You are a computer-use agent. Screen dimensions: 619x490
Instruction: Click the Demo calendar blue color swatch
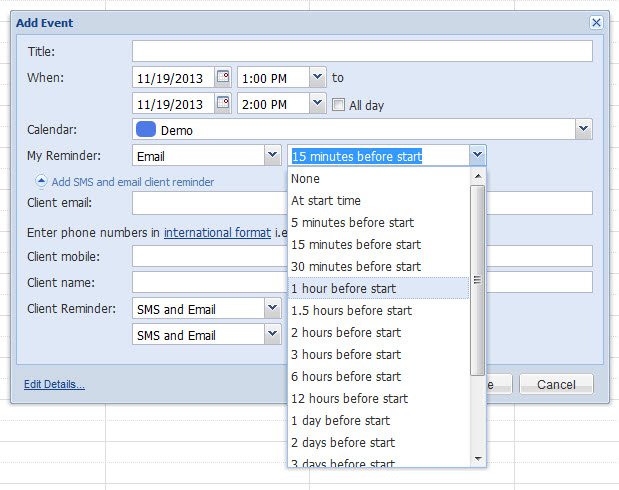coord(146,130)
